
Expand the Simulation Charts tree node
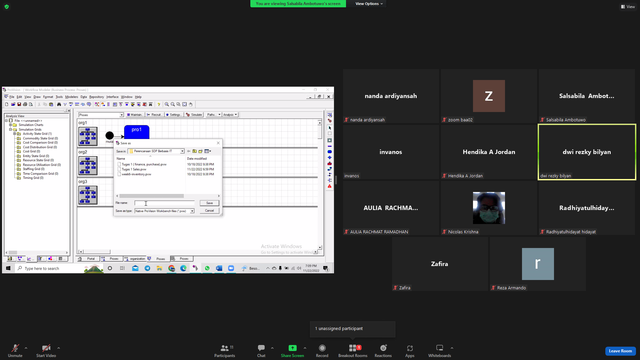point(11,125)
